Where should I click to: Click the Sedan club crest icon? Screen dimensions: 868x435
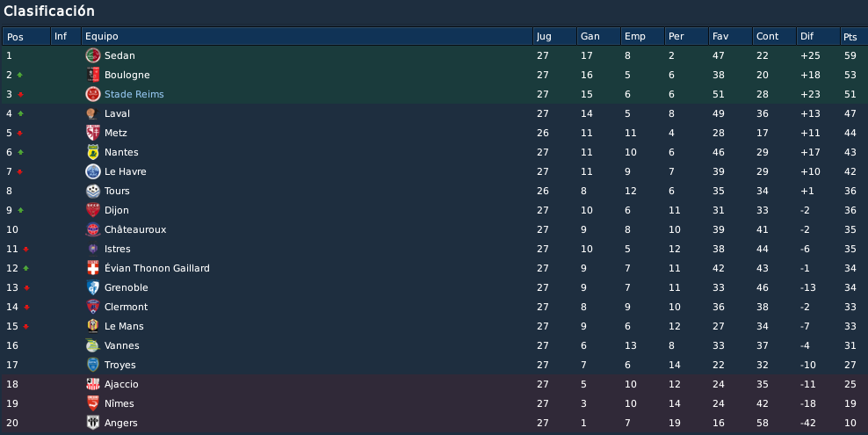pos(92,55)
